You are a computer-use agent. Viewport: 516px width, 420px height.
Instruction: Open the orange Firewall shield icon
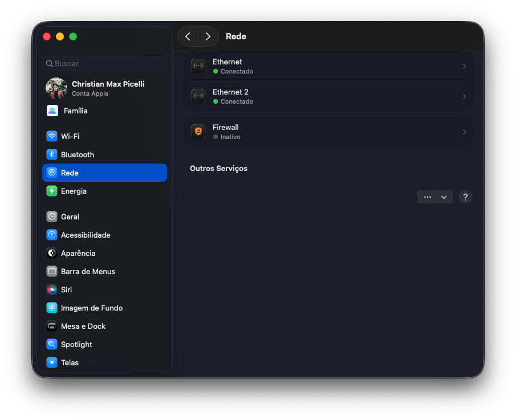(x=198, y=132)
